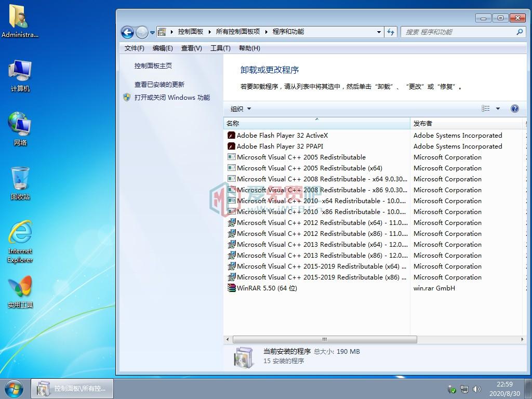
Task: Go to 控制面板主页 link
Action: click(153, 66)
